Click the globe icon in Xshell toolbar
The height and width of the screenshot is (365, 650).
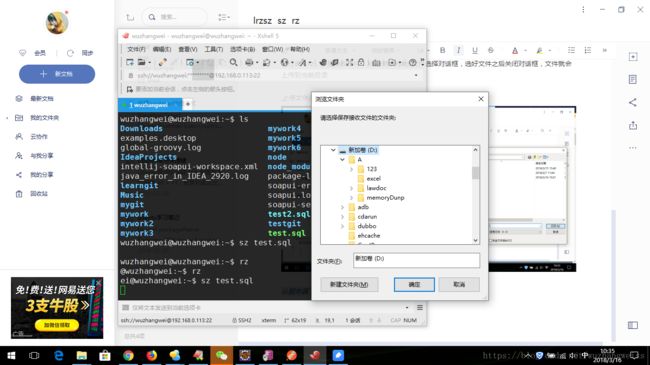[284, 63]
